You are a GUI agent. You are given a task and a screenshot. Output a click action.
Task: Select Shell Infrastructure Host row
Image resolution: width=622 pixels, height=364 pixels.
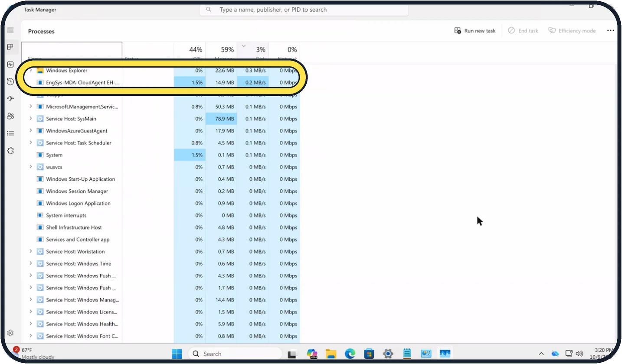(x=161, y=227)
